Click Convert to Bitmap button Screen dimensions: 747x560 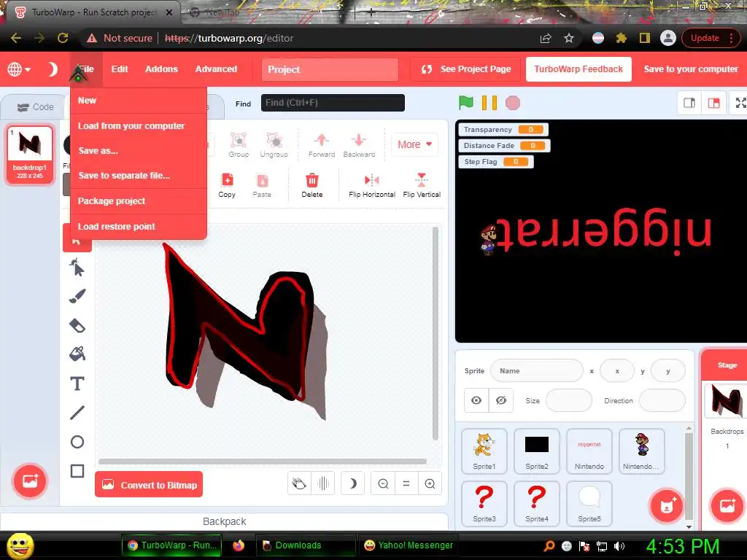click(x=149, y=485)
